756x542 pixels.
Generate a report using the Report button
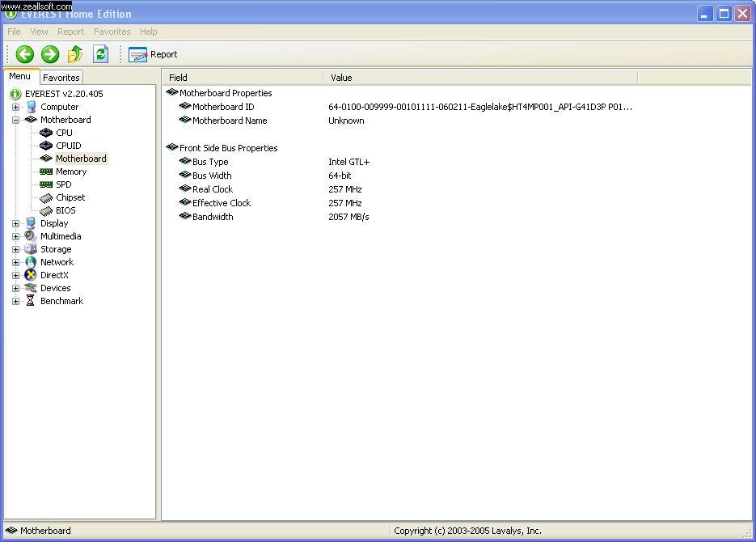coord(153,54)
